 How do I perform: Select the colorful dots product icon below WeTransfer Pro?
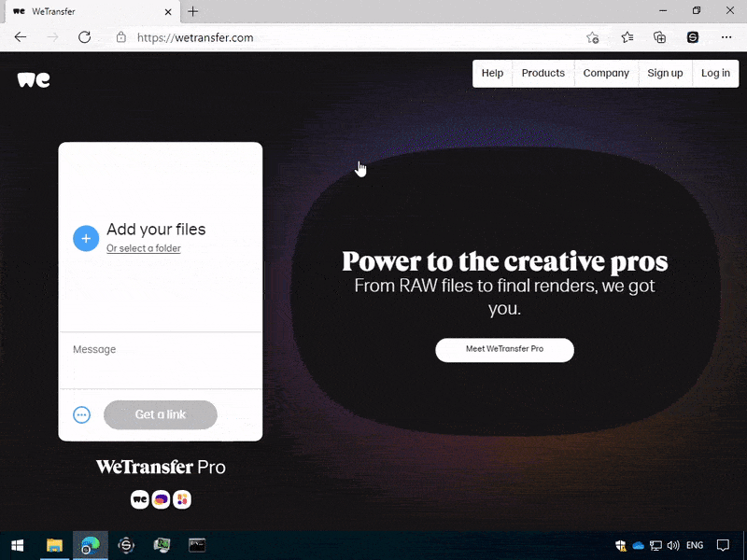[182, 499]
